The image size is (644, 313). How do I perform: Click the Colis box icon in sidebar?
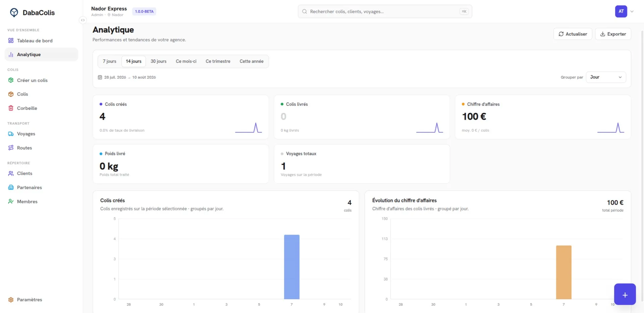[11, 94]
